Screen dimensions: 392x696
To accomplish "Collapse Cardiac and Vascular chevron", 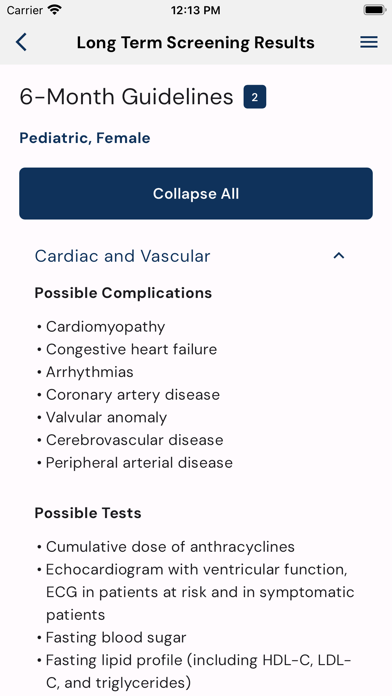I will point(339,256).
